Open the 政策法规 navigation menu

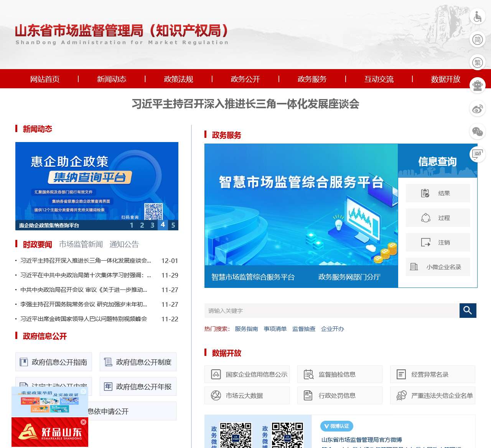[x=178, y=79]
